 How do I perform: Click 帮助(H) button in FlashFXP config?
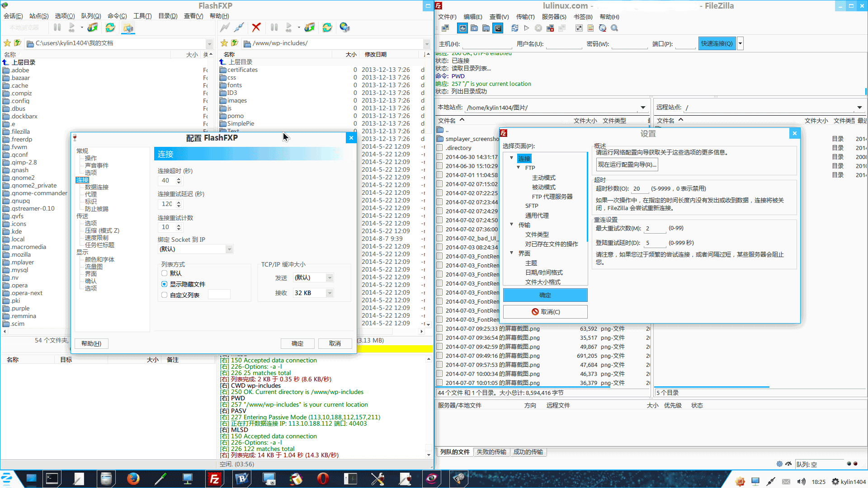click(91, 343)
